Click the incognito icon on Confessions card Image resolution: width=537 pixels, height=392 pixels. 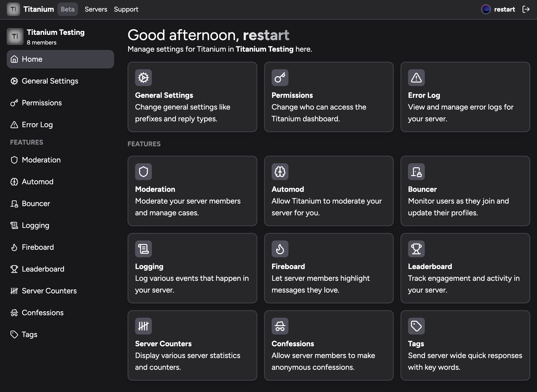click(x=280, y=326)
